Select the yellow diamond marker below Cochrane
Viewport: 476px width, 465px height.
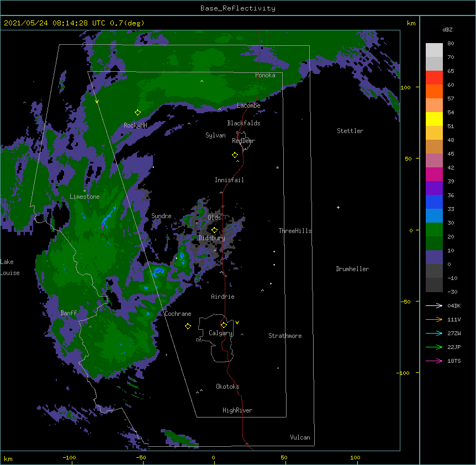pyautogui.click(x=188, y=326)
